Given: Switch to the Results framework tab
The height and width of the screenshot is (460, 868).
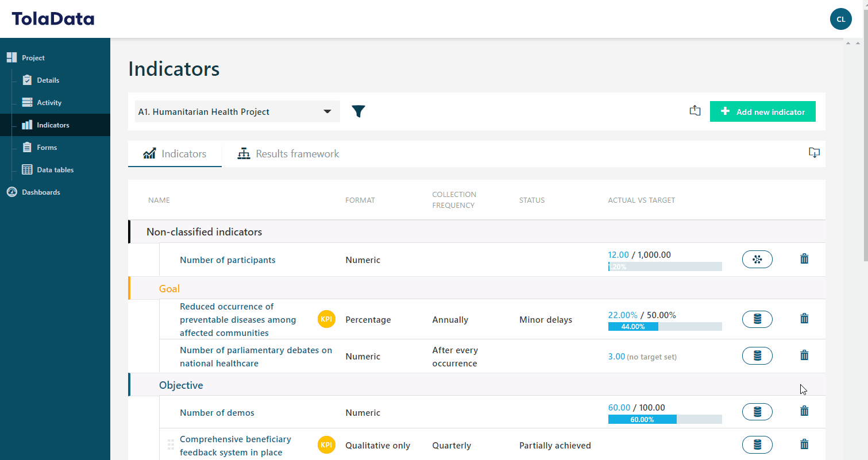Looking at the screenshot, I should coord(287,153).
